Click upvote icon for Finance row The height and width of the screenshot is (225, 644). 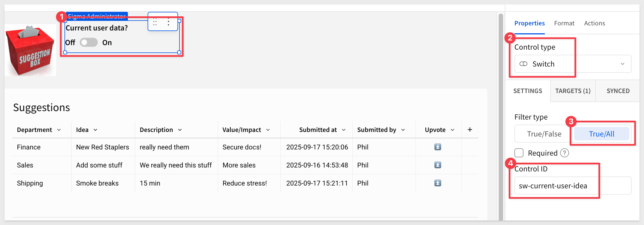click(438, 147)
